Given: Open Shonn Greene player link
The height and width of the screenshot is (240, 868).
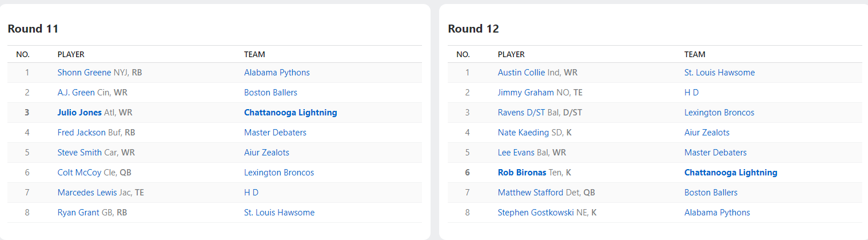Looking at the screenshot, I should 85,73.
